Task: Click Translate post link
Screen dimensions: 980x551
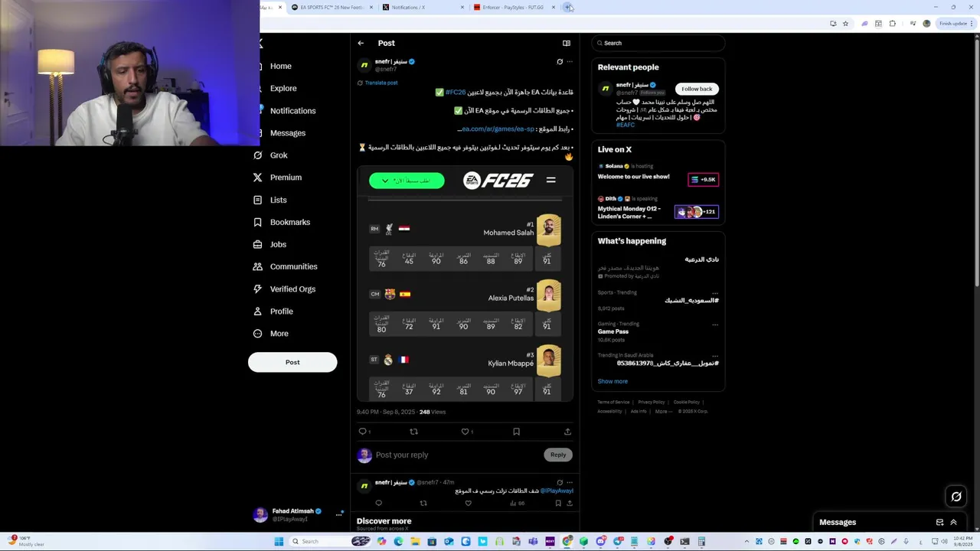Action: [381, 83]
